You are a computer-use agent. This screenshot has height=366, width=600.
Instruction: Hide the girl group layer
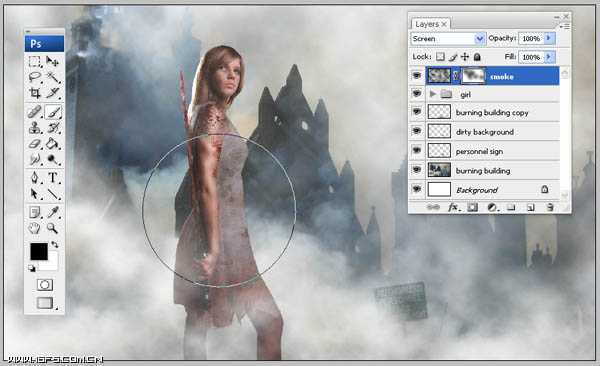click(417, 93)
